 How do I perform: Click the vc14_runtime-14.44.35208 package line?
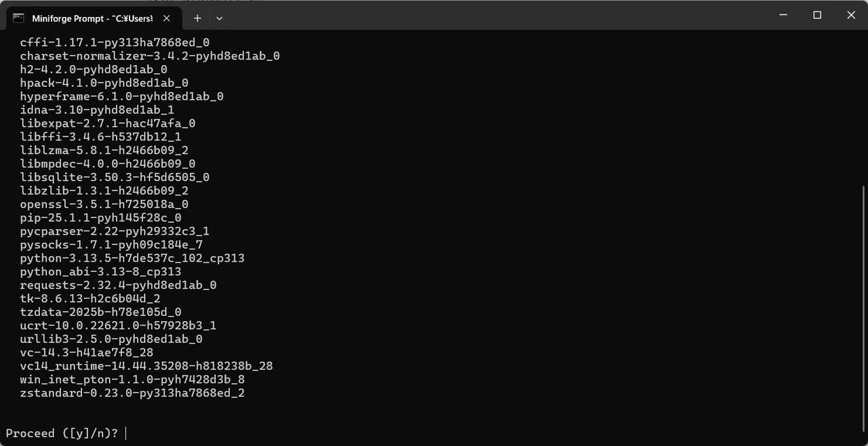(146, 366)
